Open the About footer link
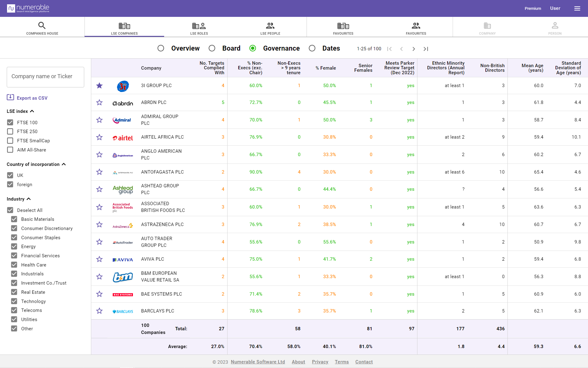 (x=298, y=362)
